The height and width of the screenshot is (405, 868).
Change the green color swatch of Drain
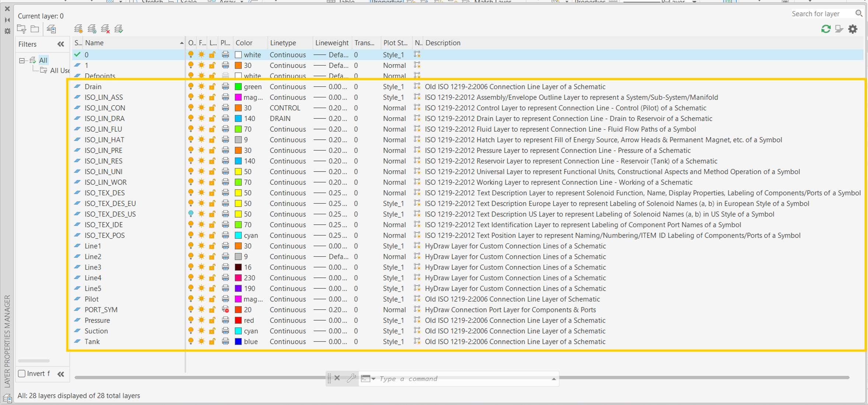click(x=238, y=87)
